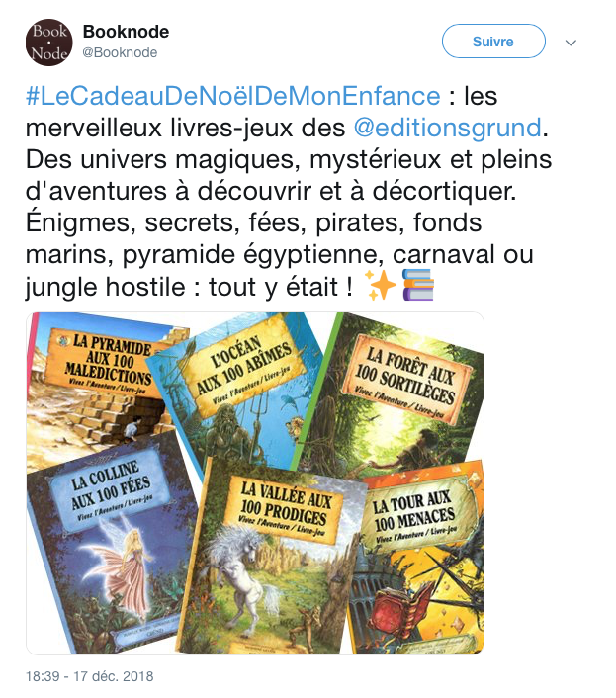The image size is (616, 698).
Task: Open the #LeCadeauDeNoëlDeMonEnfance hashtag
Action: 232,96
